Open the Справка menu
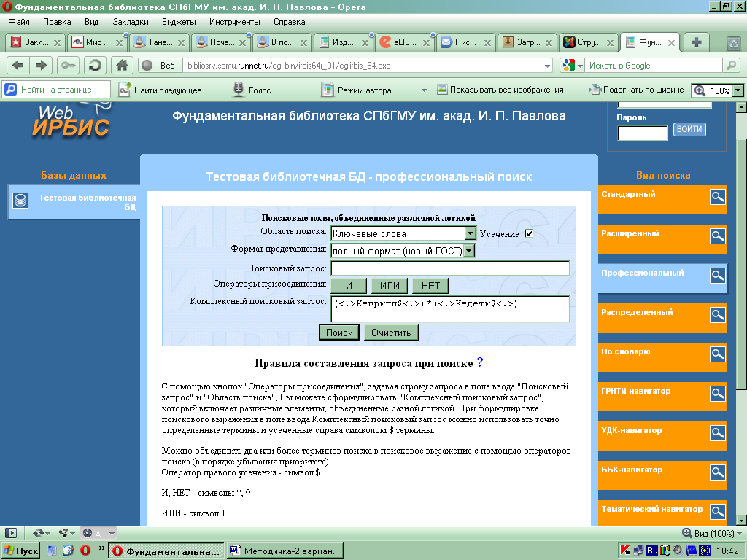This screenshot has height=560, width=747. pos(289,22)
